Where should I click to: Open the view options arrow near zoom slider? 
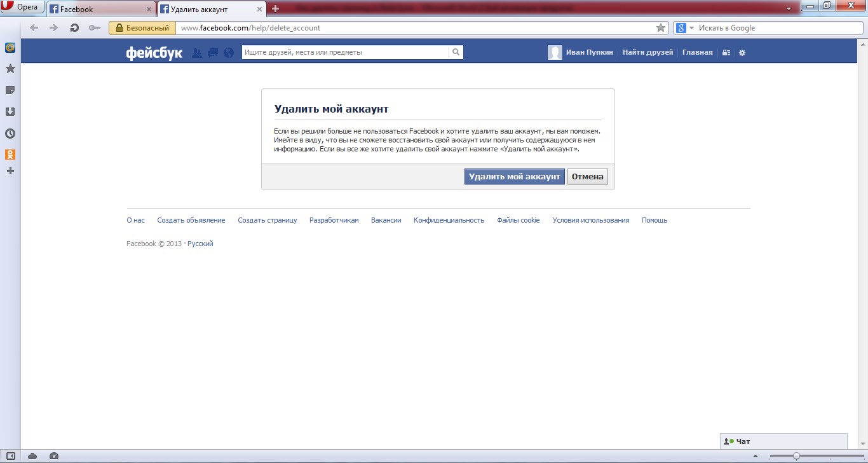[x=755, y=456]
